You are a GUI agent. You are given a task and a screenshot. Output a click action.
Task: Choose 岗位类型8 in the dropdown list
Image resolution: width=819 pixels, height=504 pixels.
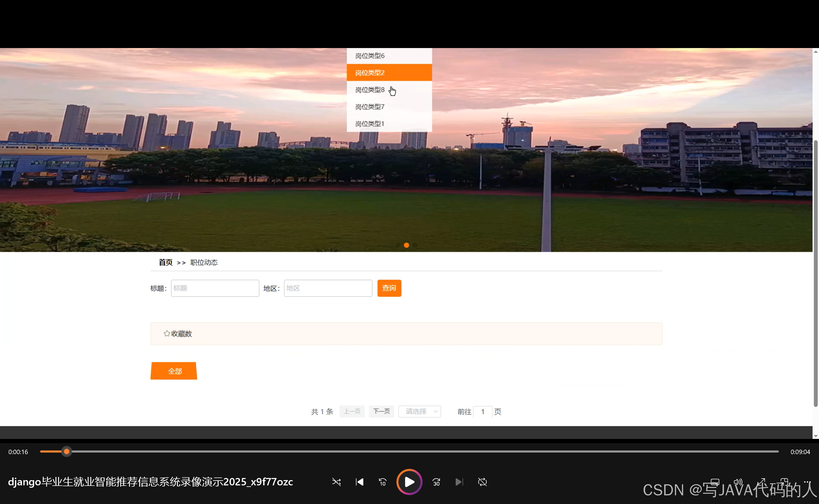(389, 90)
